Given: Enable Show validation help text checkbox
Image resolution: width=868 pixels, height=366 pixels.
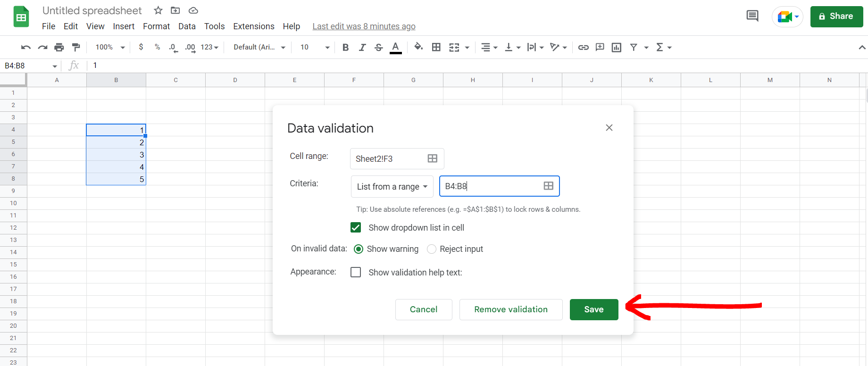Looking at the screenshot, I should pos(356,273).
